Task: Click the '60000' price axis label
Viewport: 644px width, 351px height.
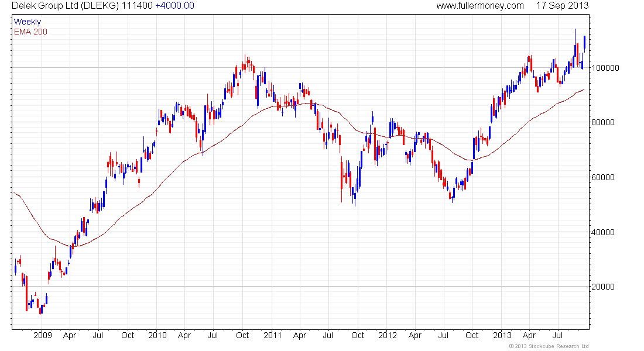Action: pyautogui.click(x=602, y=177)
